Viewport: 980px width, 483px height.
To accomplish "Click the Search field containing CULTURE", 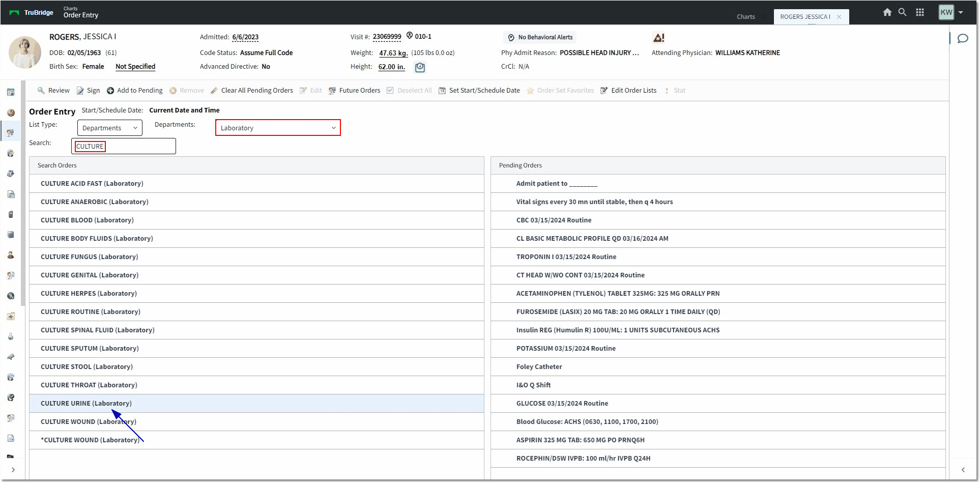I will coord(124,146).
